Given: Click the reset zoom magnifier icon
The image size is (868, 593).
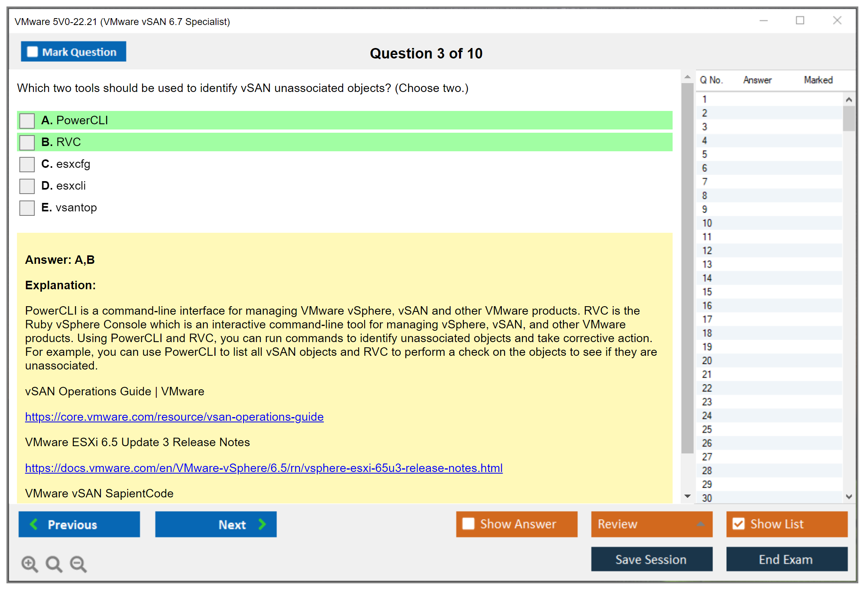Looking at the screenshot, I should (x=54, y=564).
